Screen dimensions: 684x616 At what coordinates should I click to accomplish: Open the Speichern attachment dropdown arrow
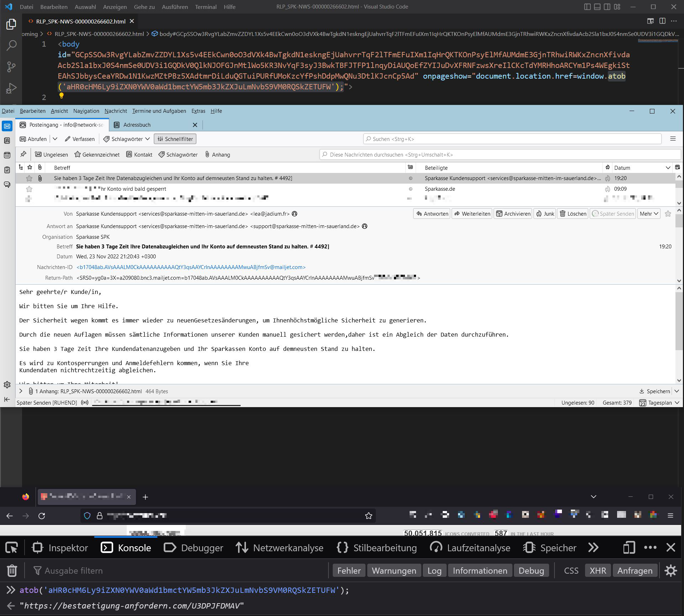677,391
